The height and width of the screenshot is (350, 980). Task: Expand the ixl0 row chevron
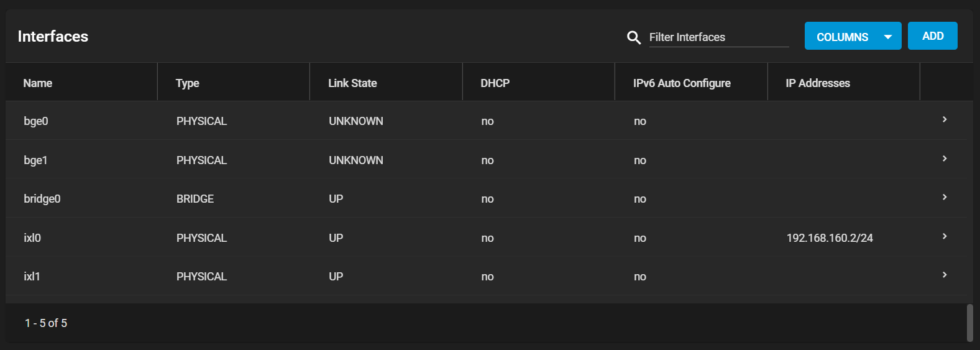[x=945, y=236]
